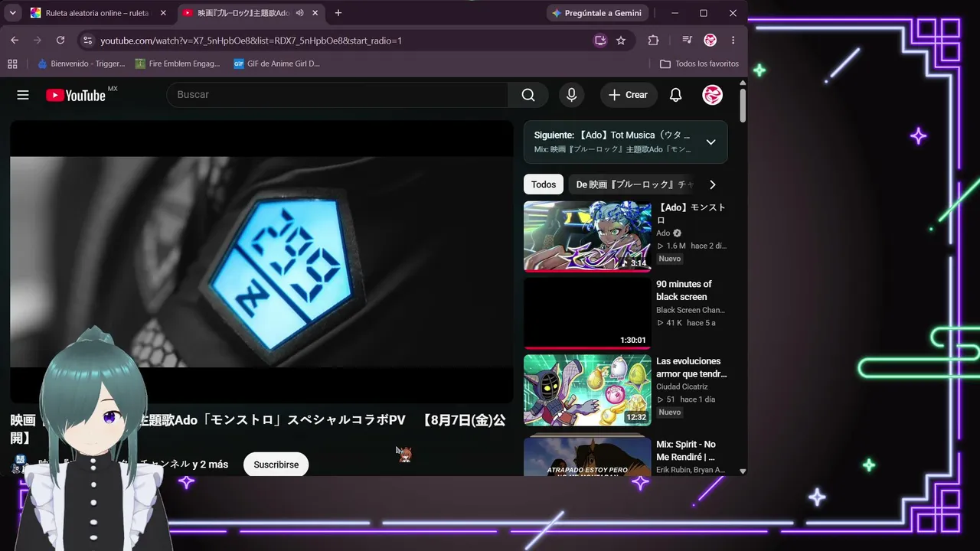Open the GIF de Anime Girl bookmark
This screenshot has width=980, height=551.
tap(276, 64)
